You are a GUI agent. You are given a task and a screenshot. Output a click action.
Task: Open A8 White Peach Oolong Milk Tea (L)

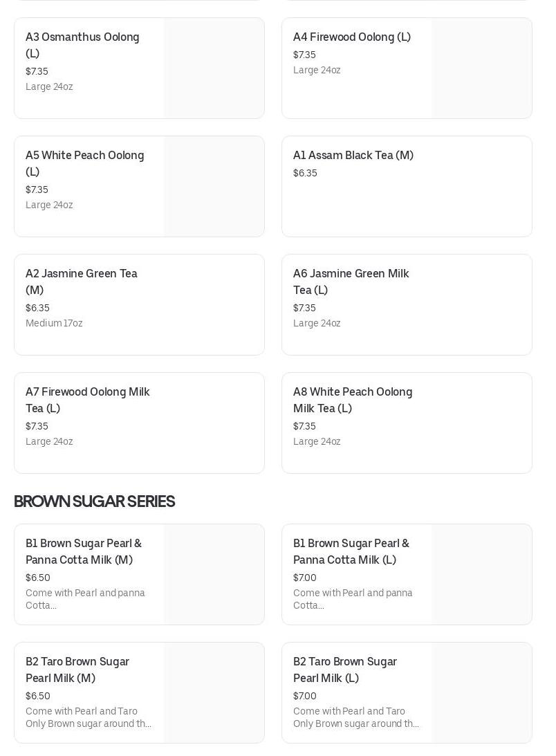[x=353, y=400]
